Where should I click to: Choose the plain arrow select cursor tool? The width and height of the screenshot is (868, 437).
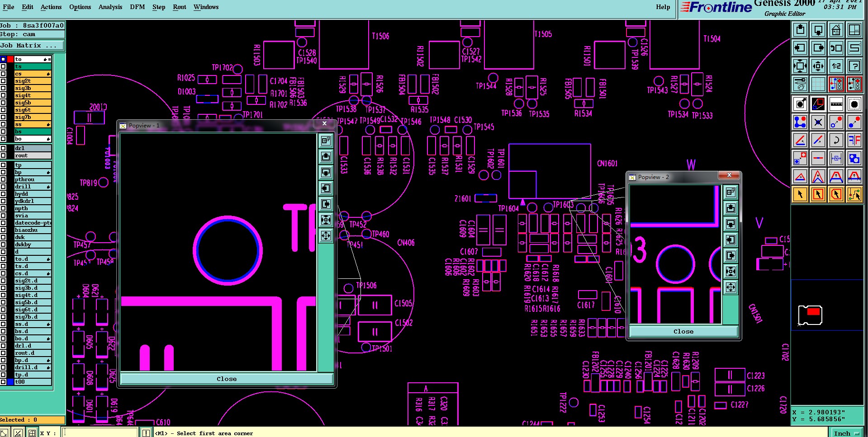[800, 194]
